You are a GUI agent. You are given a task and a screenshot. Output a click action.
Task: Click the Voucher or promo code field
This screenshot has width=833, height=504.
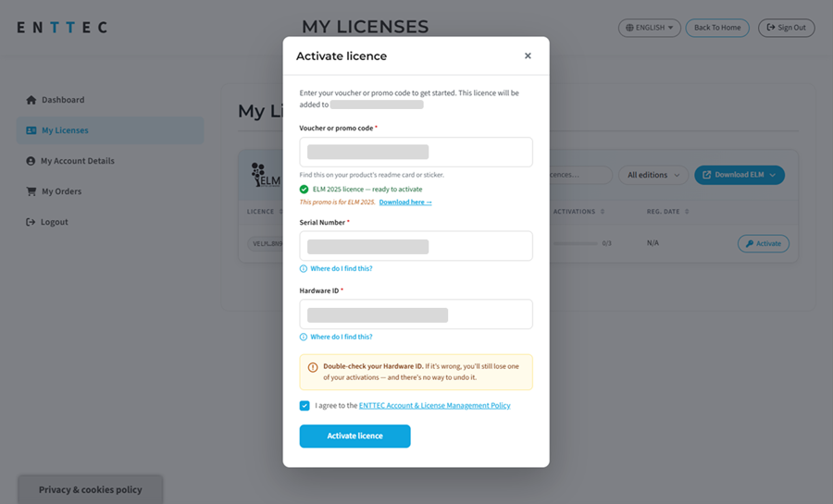tap(416, 153)
